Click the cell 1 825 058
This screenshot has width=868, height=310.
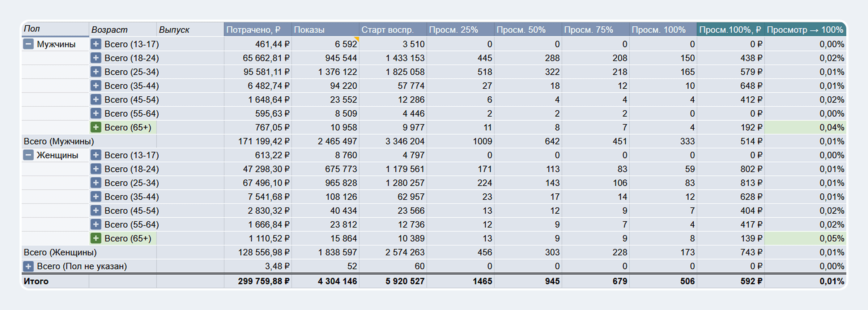(393, 72)
